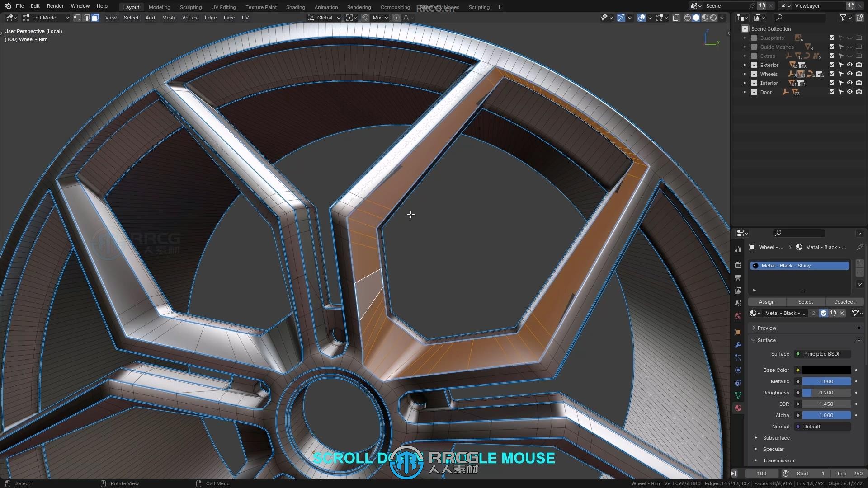The width and height of the screenshot is (868, 488).
Task: Switch to wireframe viewport shading
Action: (x=688, y=18)
